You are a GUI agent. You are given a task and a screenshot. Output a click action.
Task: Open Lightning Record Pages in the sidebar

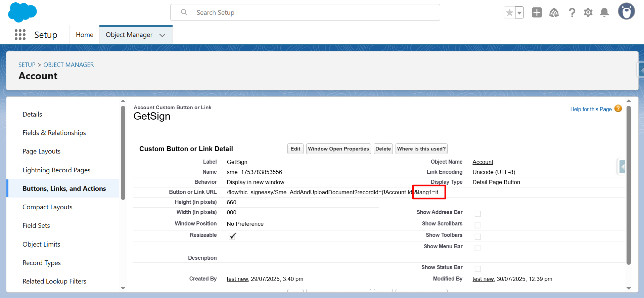coord(56,170)
